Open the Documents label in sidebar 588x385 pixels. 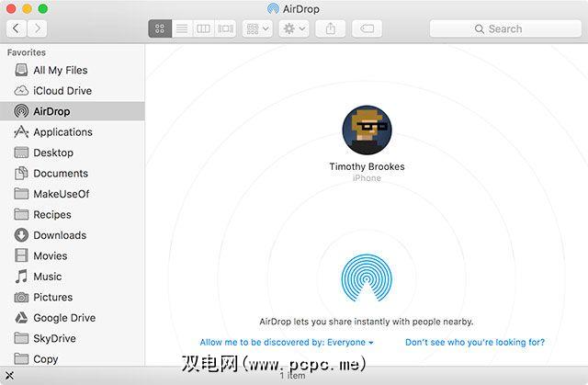[x=61, y=173]
